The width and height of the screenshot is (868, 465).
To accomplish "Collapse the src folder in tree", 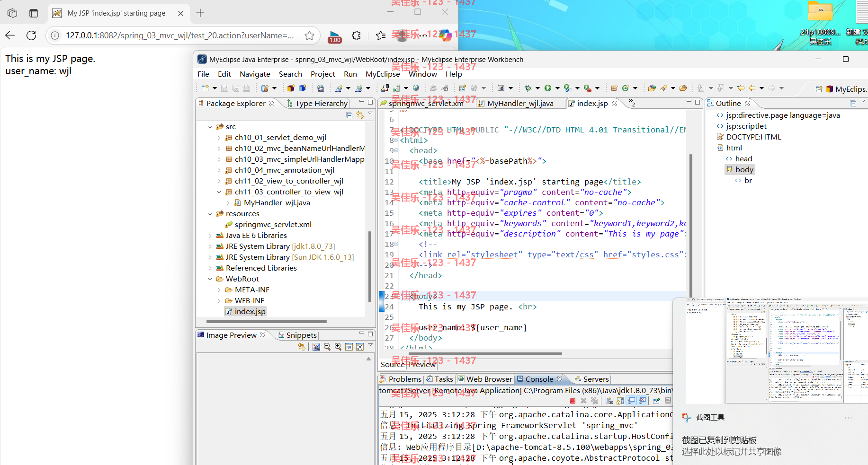I will click(210, 127).
